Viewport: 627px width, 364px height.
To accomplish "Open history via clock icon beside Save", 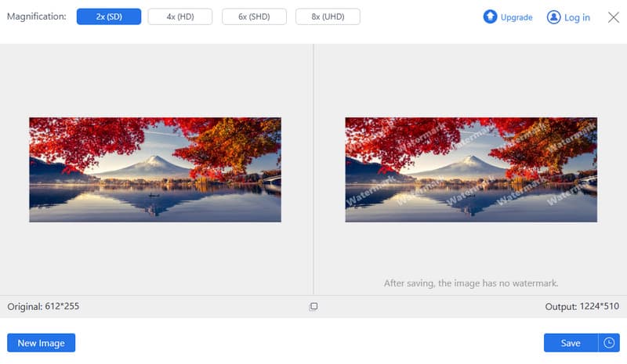I will pyautogui.click(x=609, y=343).
